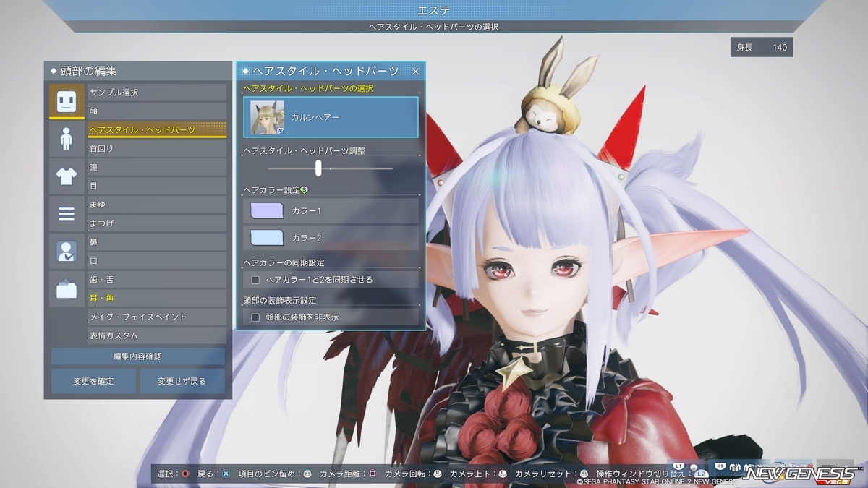Enable ヘアカラー1と2を同期させる checkbox
The width and height of the screenshot is (868, 488).
[x=255, y=279]
